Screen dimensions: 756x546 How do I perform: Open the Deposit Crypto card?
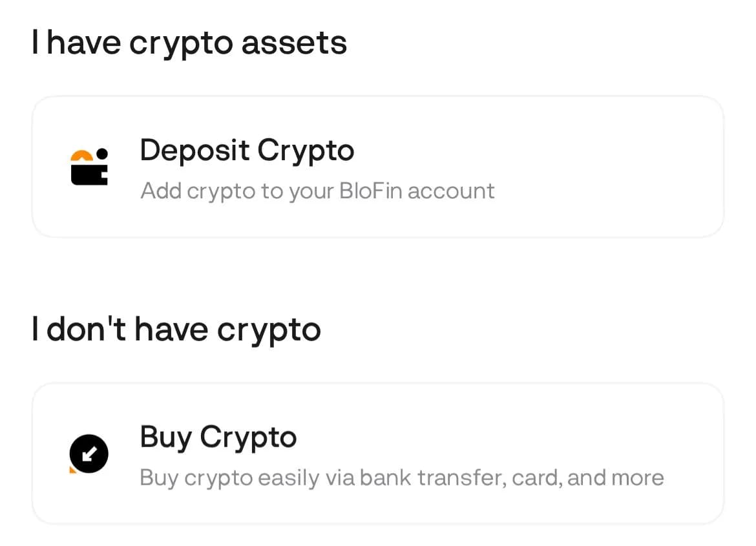(x=377, y=167)
